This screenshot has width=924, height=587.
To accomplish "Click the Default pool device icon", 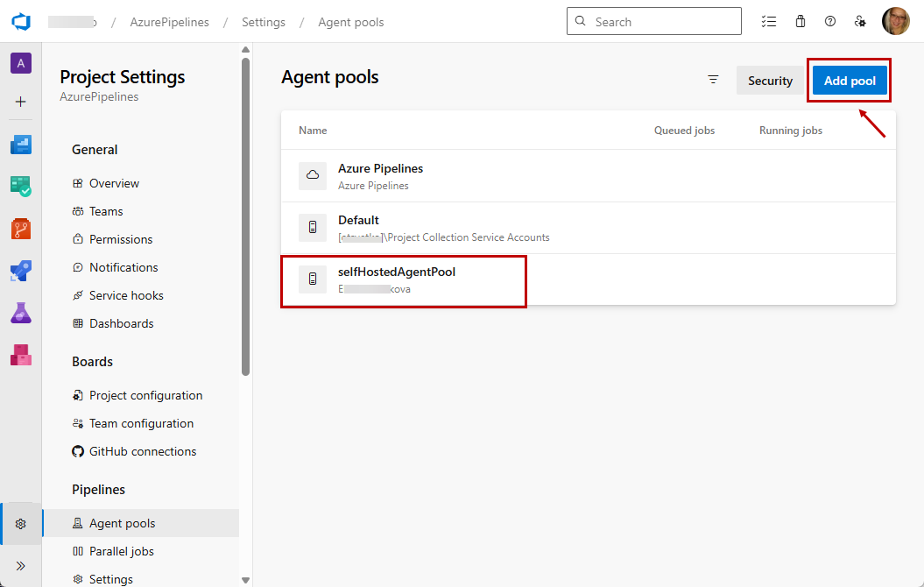I will click(x=313, y=228).
